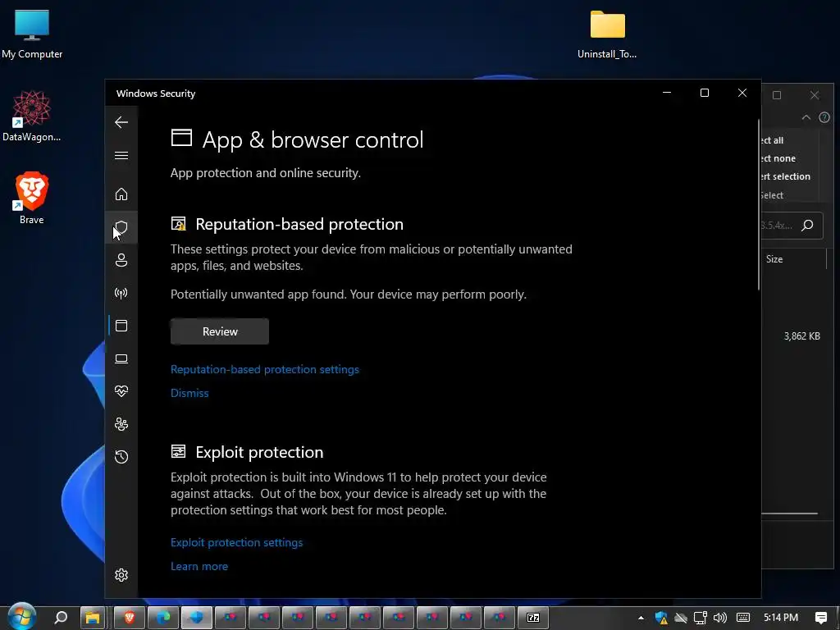Open Exploit protection settings link
The image size is (840, 630).
pos(236,542)
